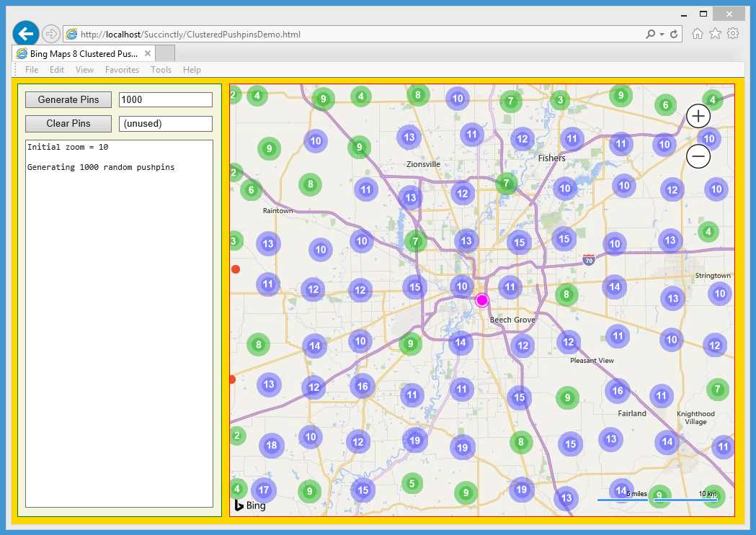This screenshot has width=756, height=535.
Task: Open the File menu
Action: click(x=31, y=69)
